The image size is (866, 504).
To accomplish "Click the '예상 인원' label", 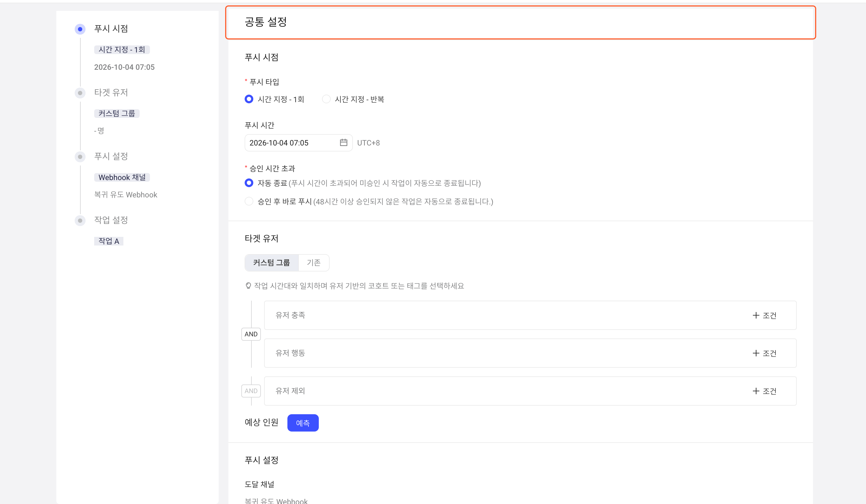I will click(x=261, y=423).
